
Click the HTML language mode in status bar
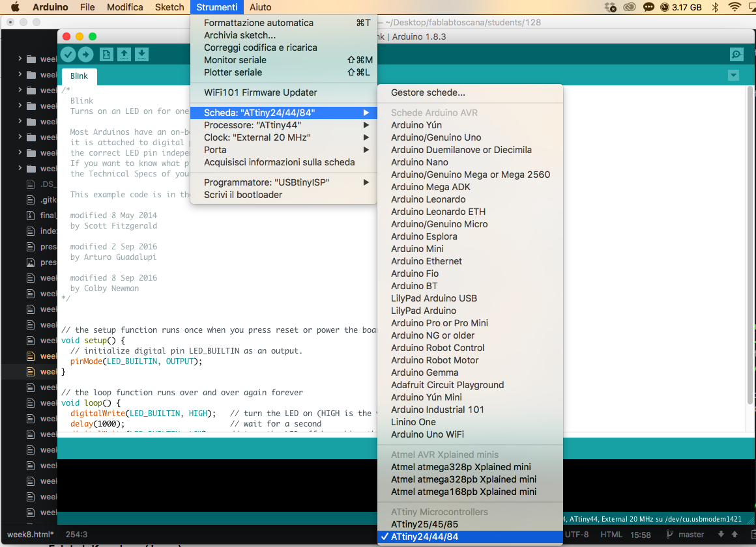611,535
